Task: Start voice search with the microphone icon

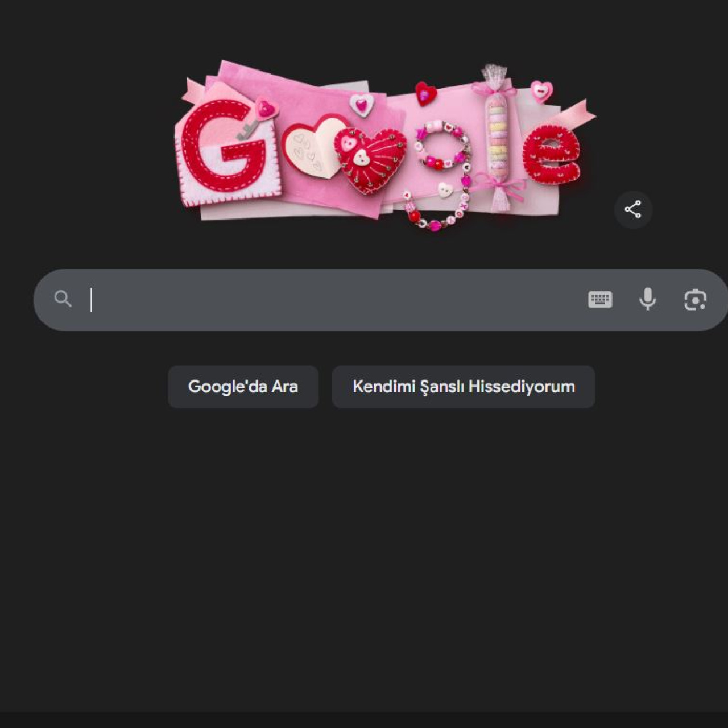Action: pos(647,299)
